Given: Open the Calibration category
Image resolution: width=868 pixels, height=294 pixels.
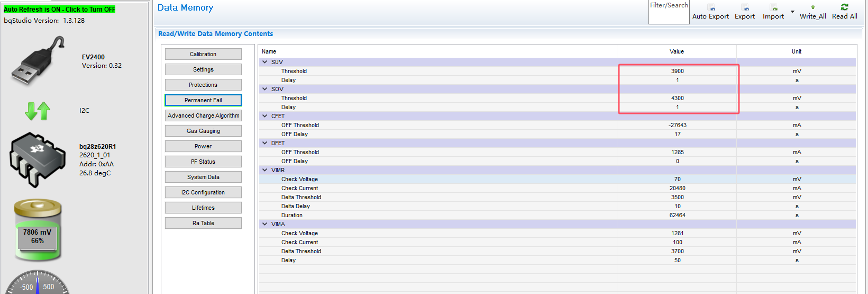Looking at the screenshot, I should 203,54.
